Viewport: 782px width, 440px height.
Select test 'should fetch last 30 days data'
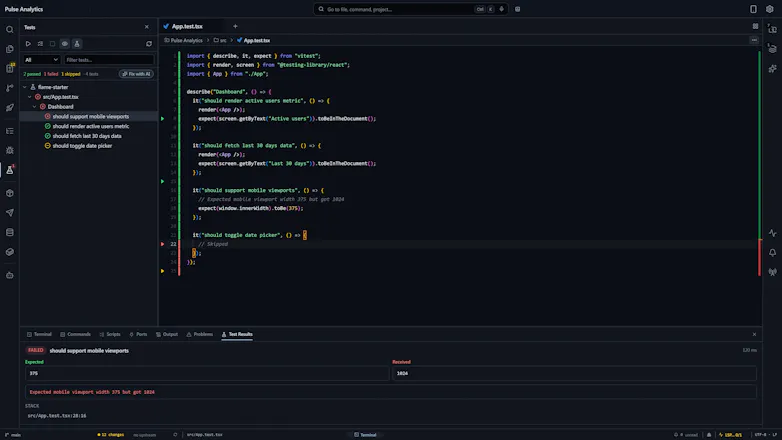[x=87, y=136]
